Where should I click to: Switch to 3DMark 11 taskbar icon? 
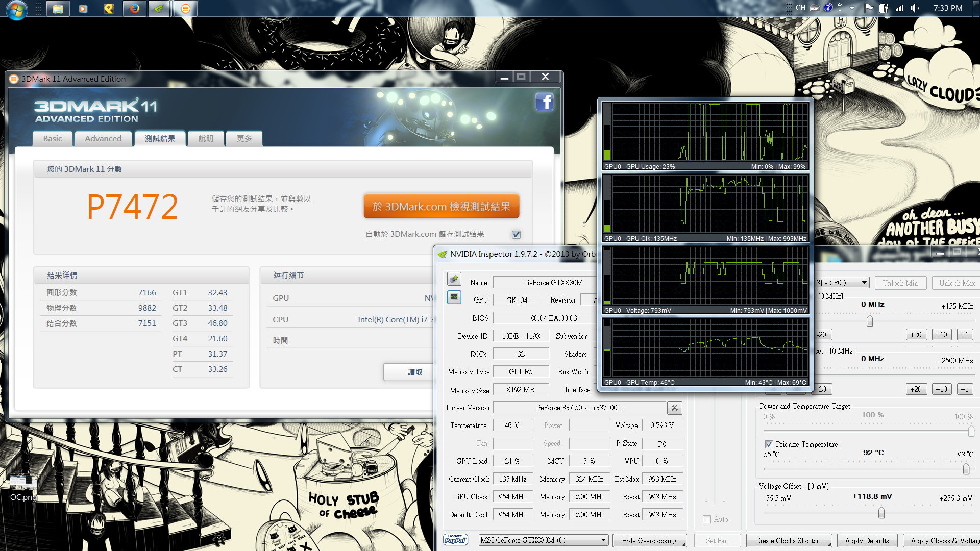click(185, 8)
